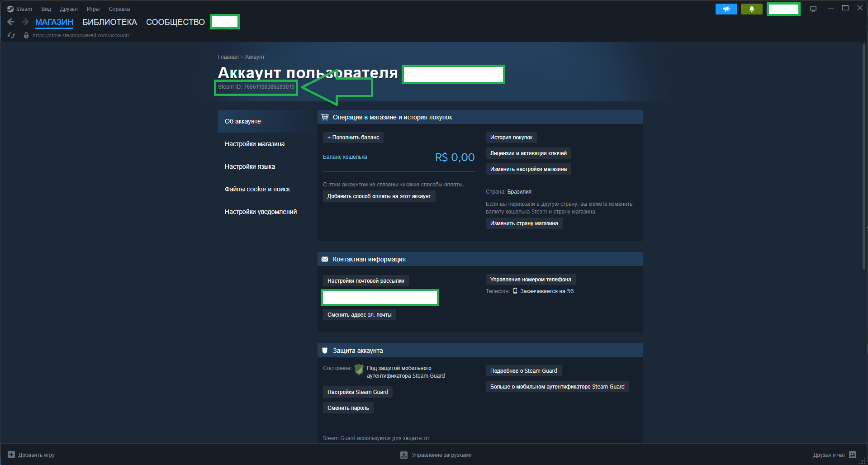Switch to the СООБЩЕСТВО tab
Screen dimensions: 868x465
(175, 22)
